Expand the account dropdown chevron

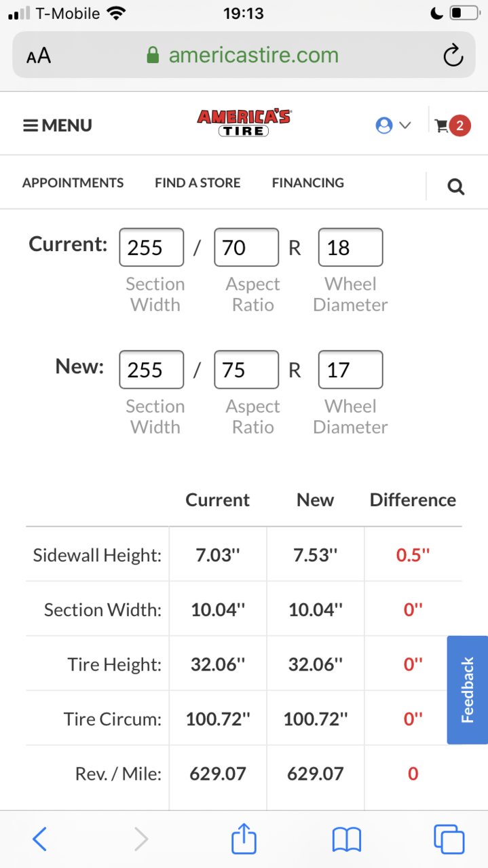coord(405,126)
